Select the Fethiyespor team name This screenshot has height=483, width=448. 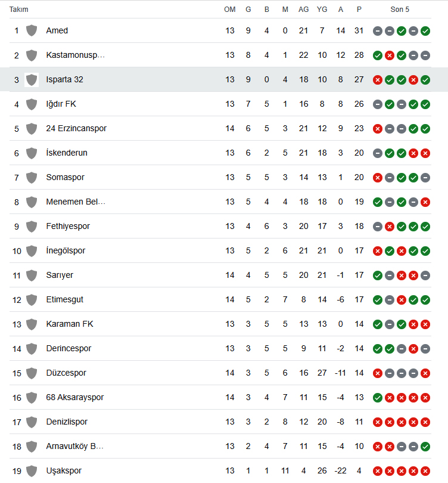(68, 226)
